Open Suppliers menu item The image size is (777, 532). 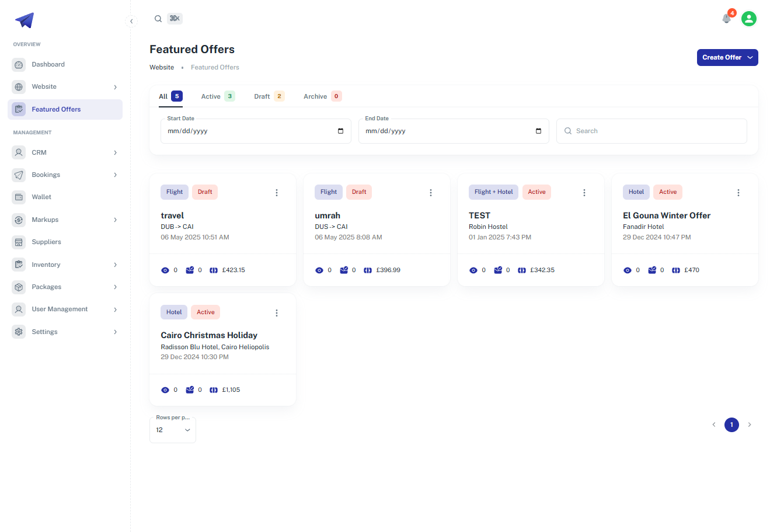coord(65,242)
